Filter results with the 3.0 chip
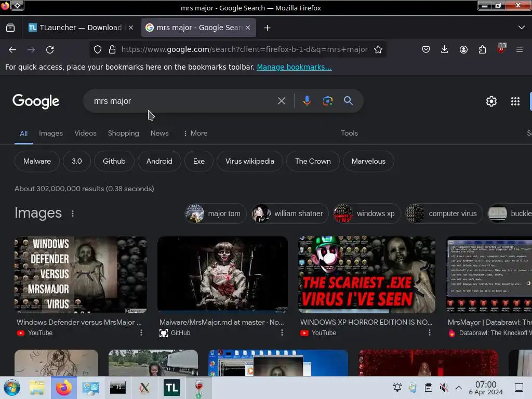532x399 pixels. coord(77,161)
